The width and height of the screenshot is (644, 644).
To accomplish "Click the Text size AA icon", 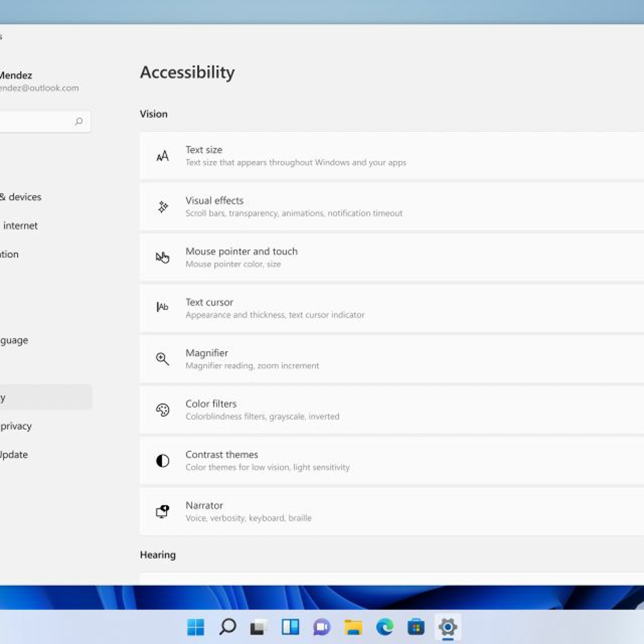I will click(x=162, y=156).
